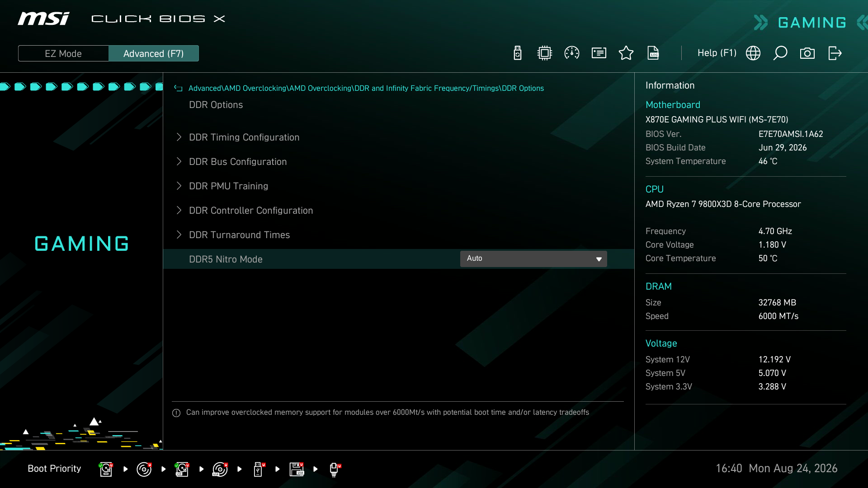
Task: Select the USB optical disc boot device
Action: [x=220, y=469]
